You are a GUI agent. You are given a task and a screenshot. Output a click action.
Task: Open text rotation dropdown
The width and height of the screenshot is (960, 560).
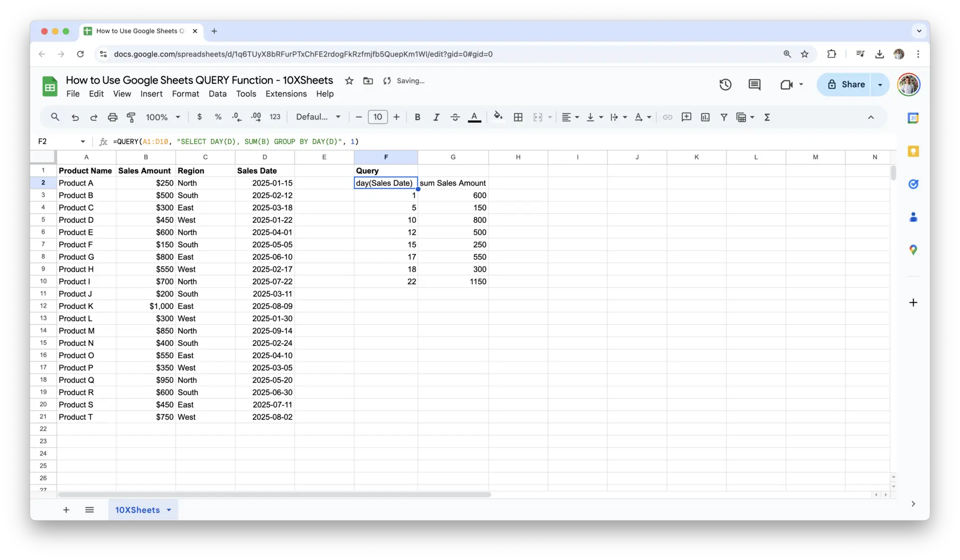tap(642, 117)
